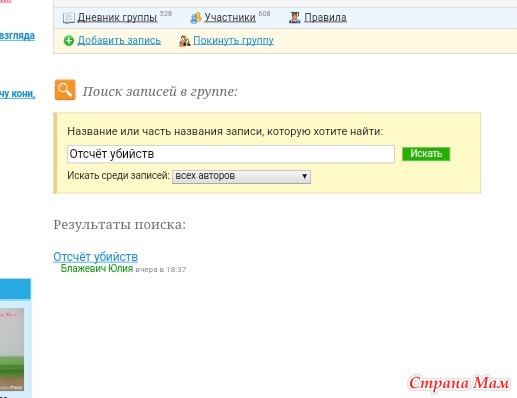Screen dimensions: 517x398
Task: Click the orange magnifier search icon
Action: tap(65, 90)
